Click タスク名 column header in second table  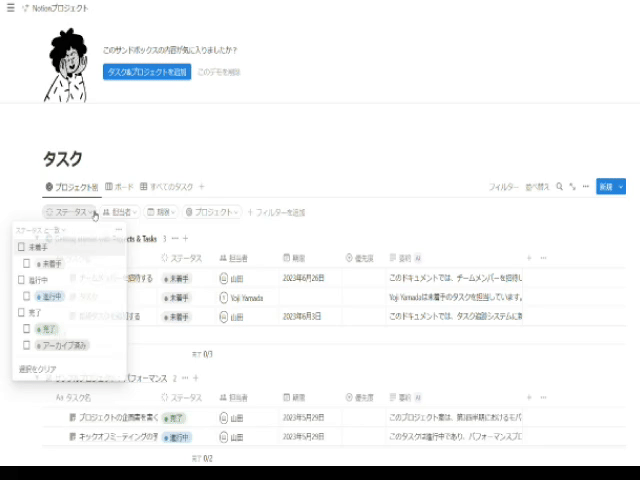73,398
